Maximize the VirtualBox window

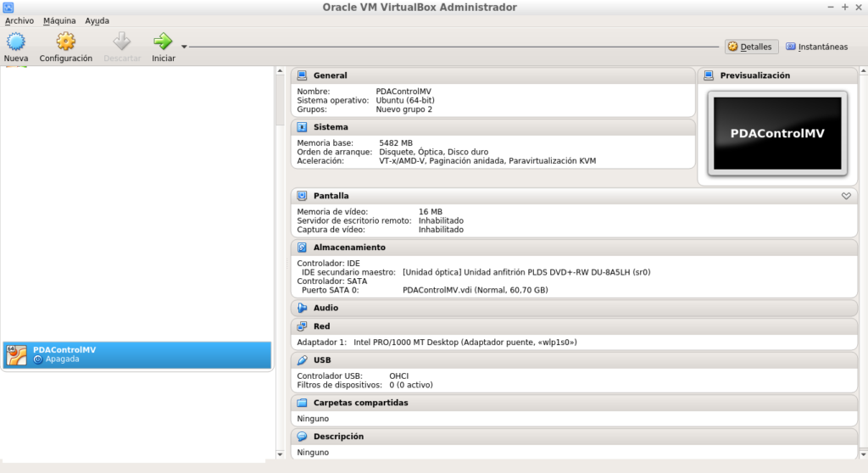tap(845, 7)
